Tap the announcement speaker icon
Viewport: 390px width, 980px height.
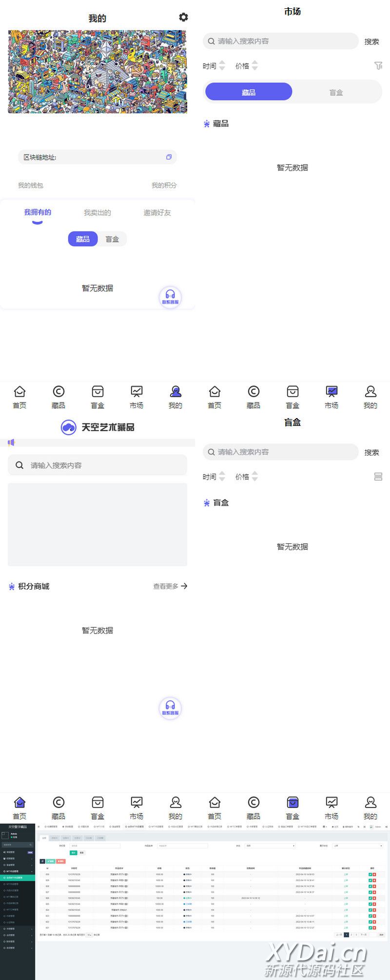(x=11, y=442)
